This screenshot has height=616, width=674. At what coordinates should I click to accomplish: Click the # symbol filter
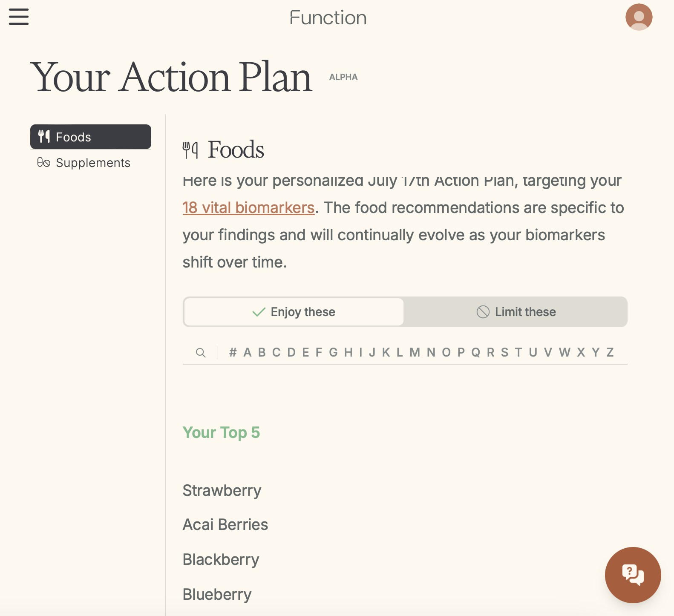click(233, 352)
